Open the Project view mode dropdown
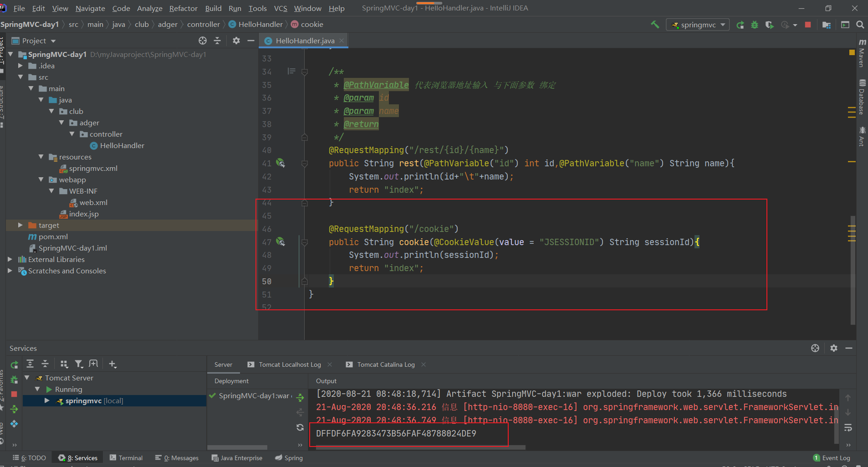Screen dimensions: 868x467 pyautogui.click(x=53, y=41)
